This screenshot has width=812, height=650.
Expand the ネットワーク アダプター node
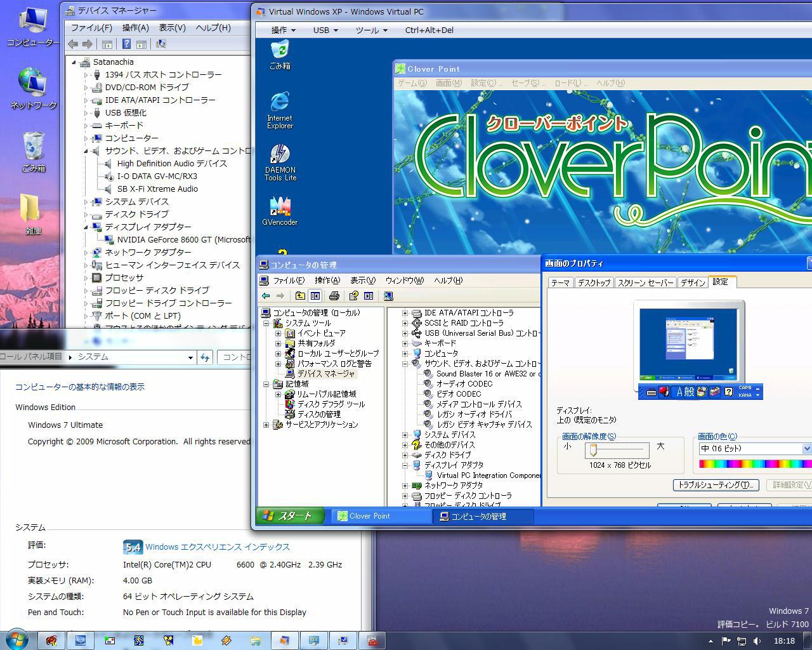86,252
